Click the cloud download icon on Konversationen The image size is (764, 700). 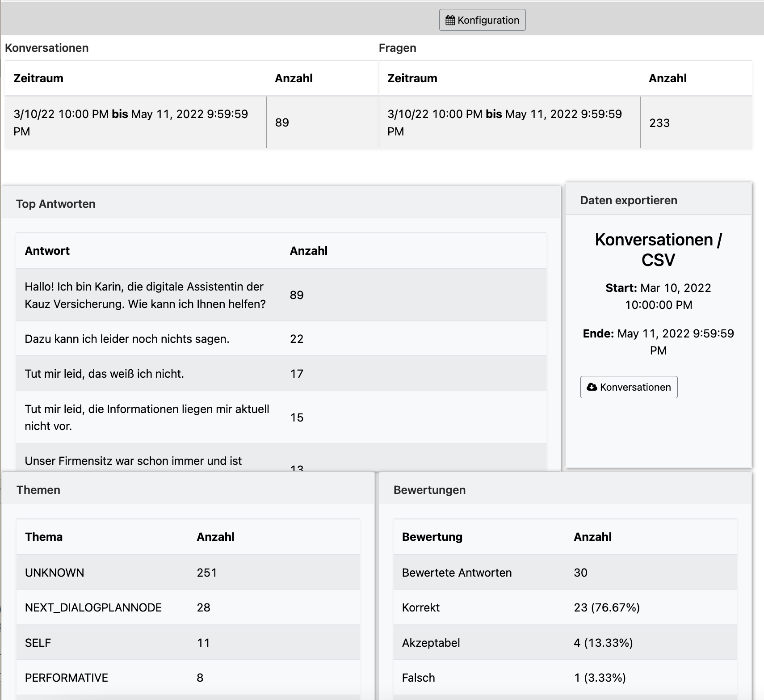(592, 387)
